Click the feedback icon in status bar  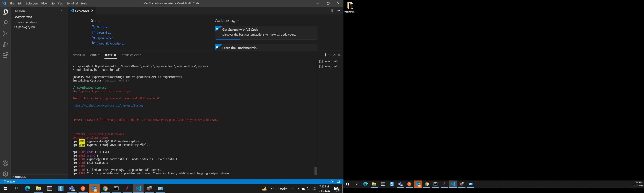coord(332,182)
